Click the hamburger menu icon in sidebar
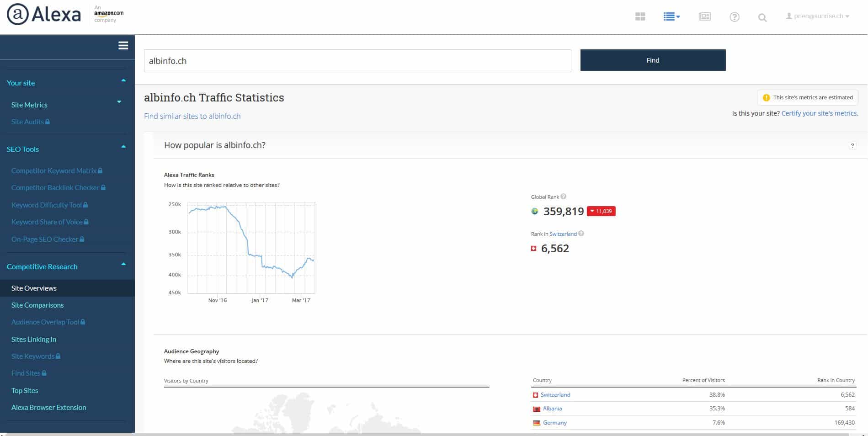868x436 pixels. point(123,45)
